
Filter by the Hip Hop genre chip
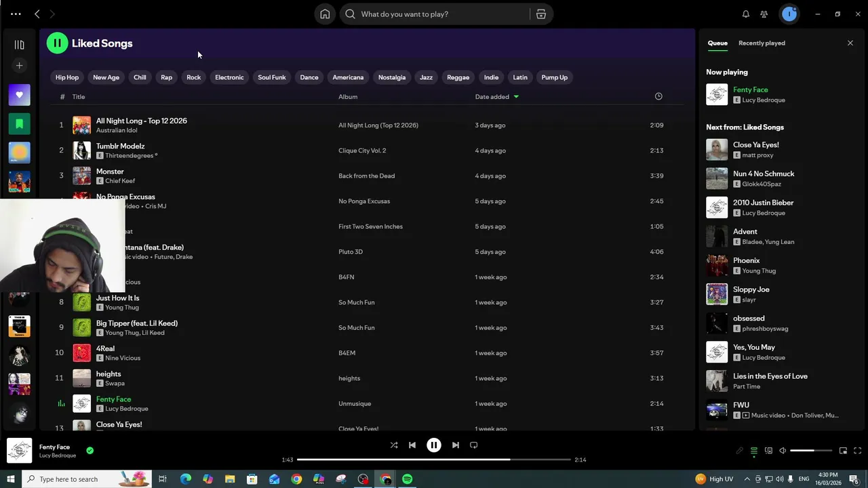pyautogui.click(x=67, y=77)
